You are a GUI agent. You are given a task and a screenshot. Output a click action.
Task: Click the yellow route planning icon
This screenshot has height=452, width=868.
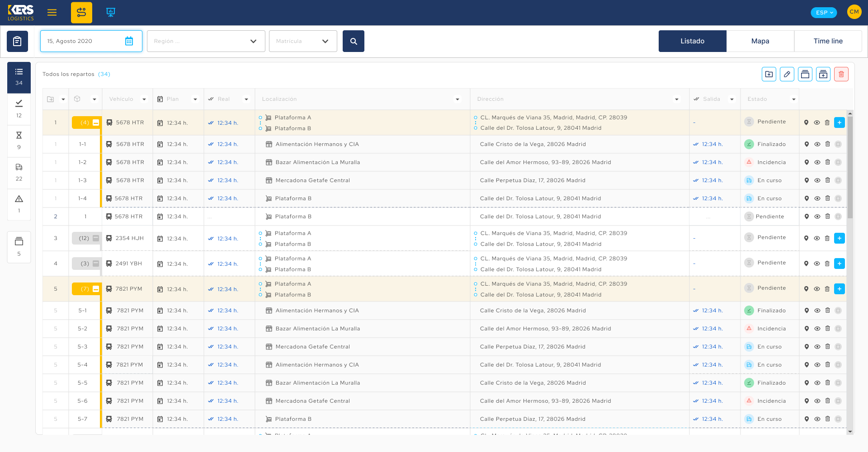(81, 13)
